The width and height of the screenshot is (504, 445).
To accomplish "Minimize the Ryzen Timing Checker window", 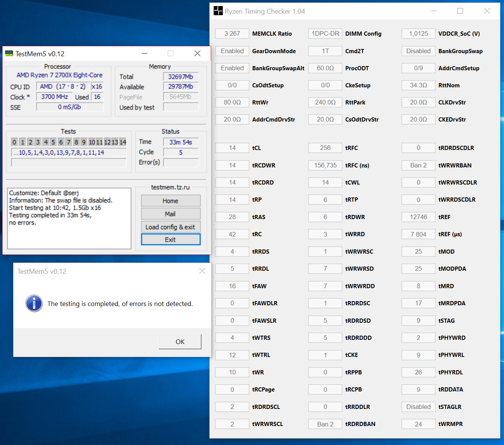I will click(434, 11).
